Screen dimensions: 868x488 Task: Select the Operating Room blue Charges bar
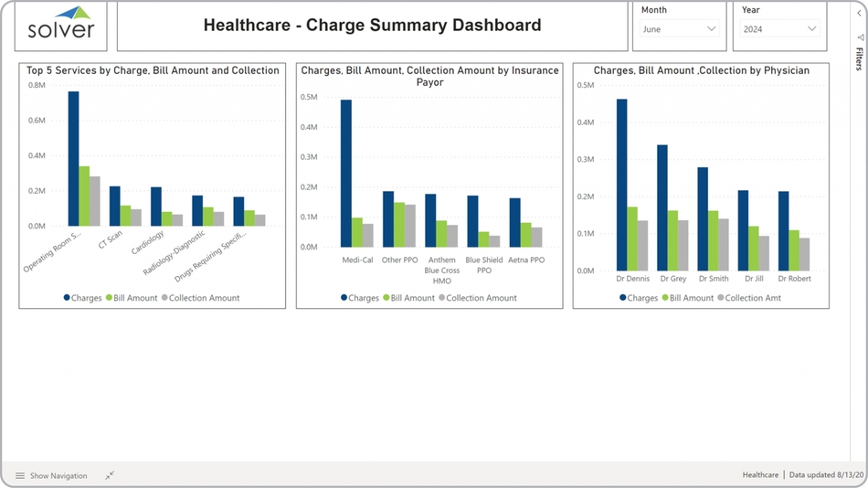click(73, 158)
